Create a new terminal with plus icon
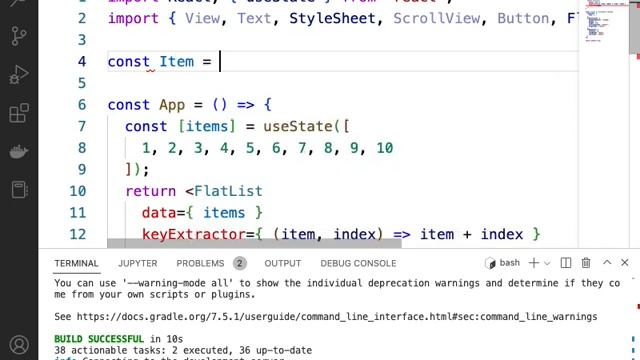The image size is (640, 360). [x=533, y=263]
